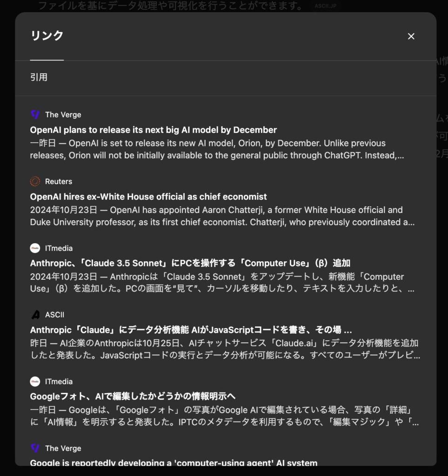The width and height of the screenshot is (448, 476).
Task: Click the ITmedia source name above the Googleフォト article
Action: point(59,382)
